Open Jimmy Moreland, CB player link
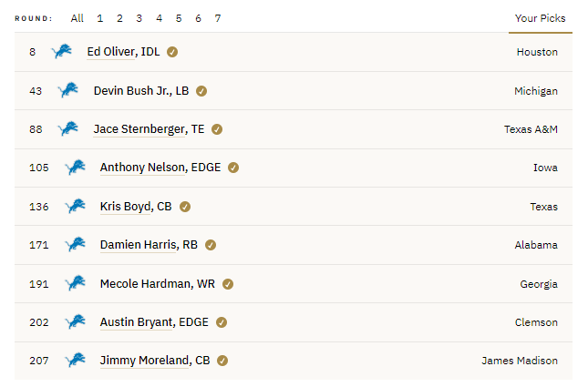The height and width of the screenshot is (387, 588). click(155, 361)
